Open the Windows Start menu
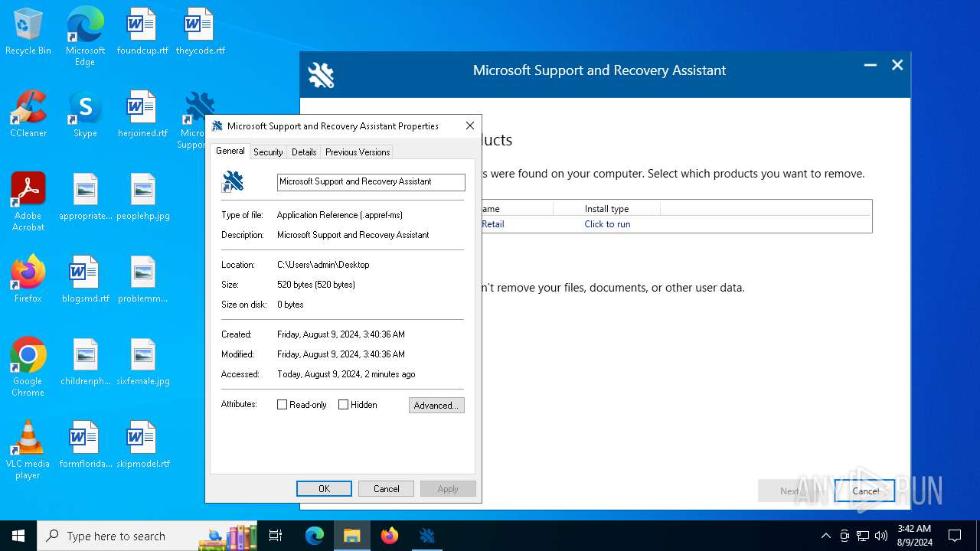Viewport: 980px width, 551px height. point(18,536)
